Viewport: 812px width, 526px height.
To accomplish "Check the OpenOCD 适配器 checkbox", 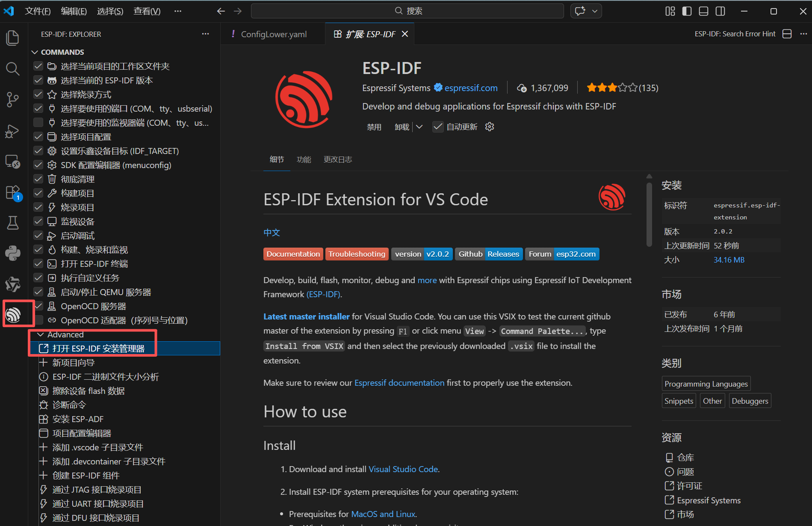I will [x=38, y=320].
